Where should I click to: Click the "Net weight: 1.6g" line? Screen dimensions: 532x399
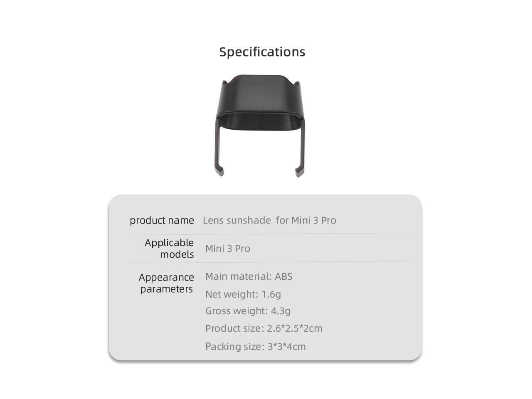243,294
